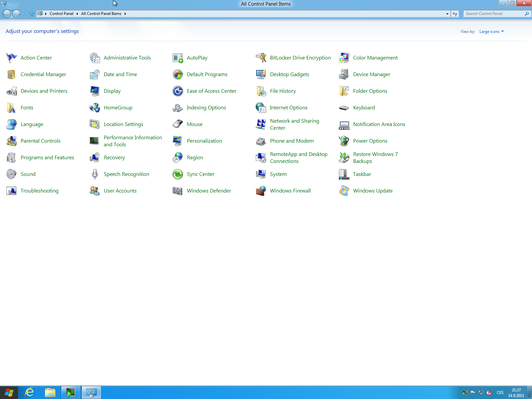Open the User Accounts icon
Screen dimensions: 532x399
coord(95,191)
